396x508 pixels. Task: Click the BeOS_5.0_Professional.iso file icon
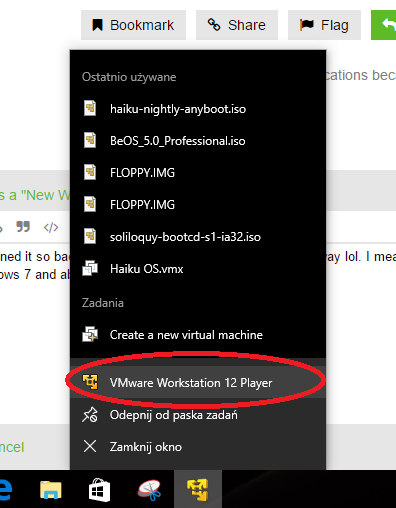tap(90, 140)
